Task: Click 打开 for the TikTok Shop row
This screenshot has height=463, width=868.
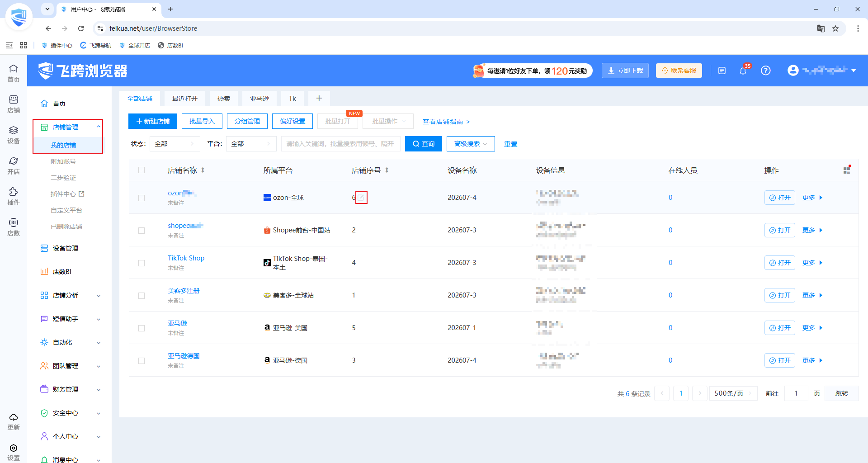Action: (x=779, y=263)
